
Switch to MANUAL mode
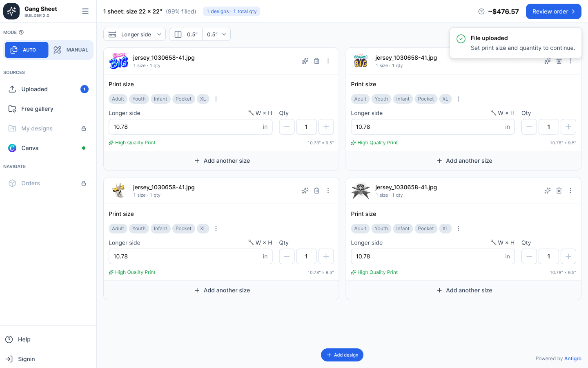click(x=71, y=50)
